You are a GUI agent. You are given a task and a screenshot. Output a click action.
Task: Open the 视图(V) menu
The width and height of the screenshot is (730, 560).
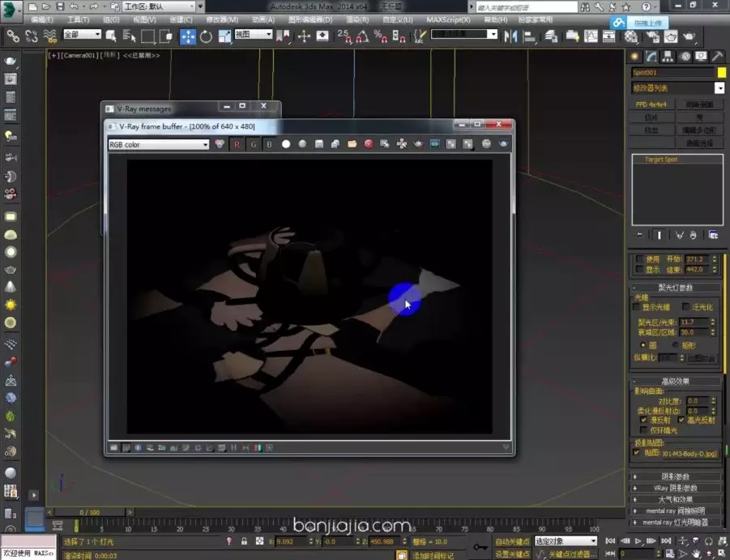144,20
